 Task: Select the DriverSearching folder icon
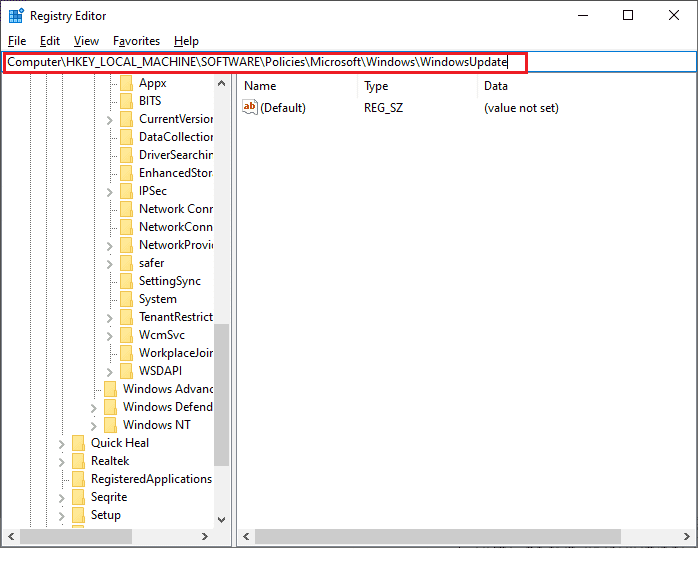(x=126, y=155)
